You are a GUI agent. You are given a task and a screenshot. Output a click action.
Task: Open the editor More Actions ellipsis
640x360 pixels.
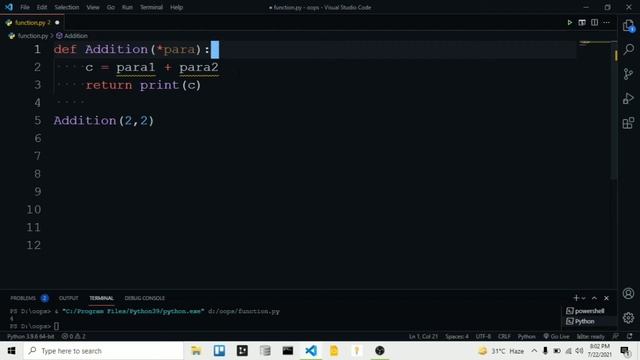tap(607, 22)
